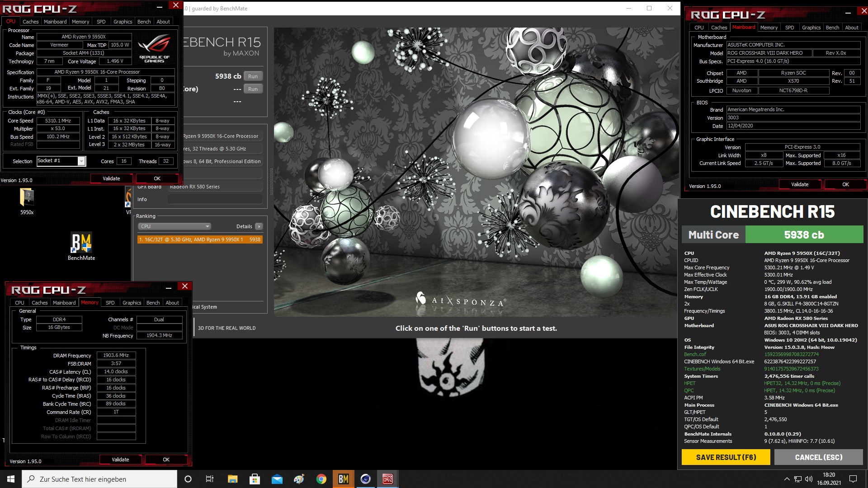
Task: Open the volume control in the tray
Action: (809, 479)
